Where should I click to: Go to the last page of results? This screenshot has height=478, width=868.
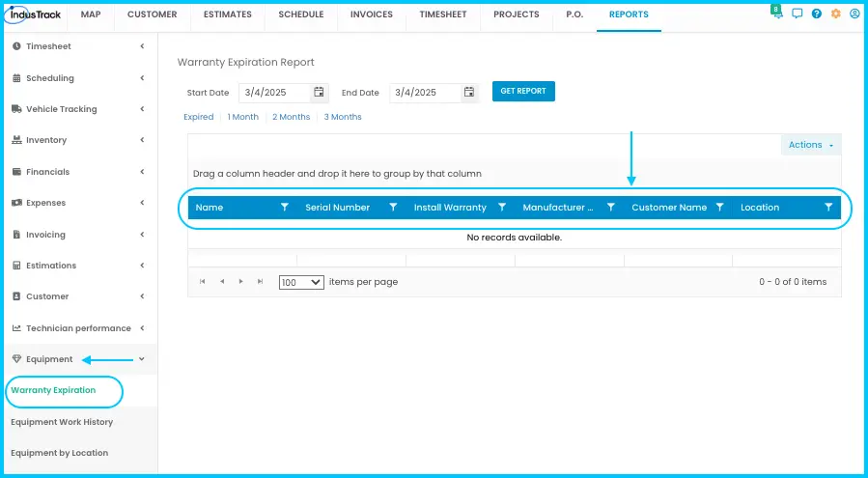click(260, 282)
